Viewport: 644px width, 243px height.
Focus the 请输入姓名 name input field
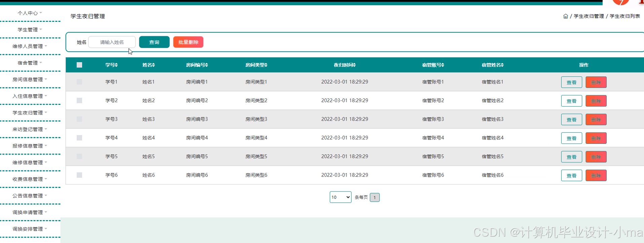click(112, 42)
